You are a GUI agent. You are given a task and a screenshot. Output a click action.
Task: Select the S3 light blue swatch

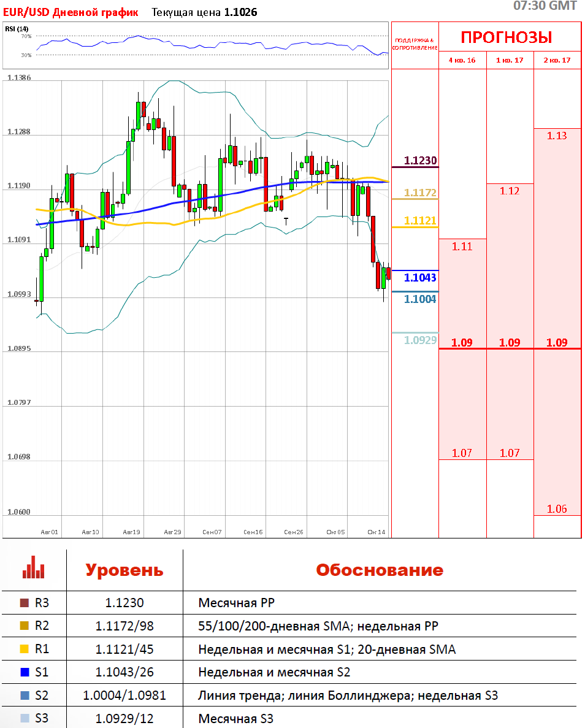click(x=25, y=718)
